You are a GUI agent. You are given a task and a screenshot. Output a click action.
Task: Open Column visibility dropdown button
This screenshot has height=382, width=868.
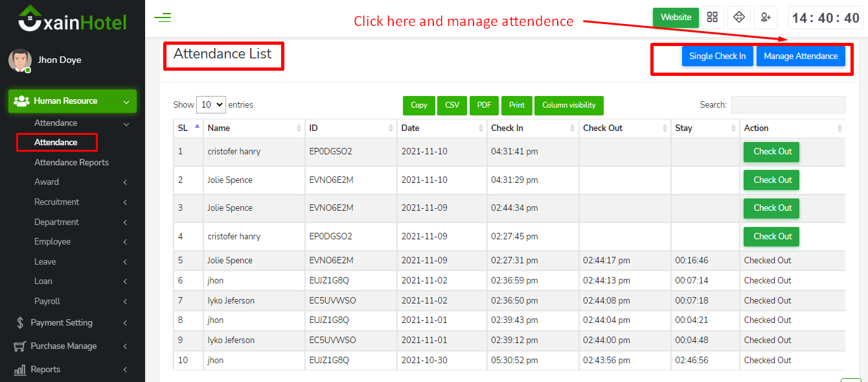pos(569,105)
